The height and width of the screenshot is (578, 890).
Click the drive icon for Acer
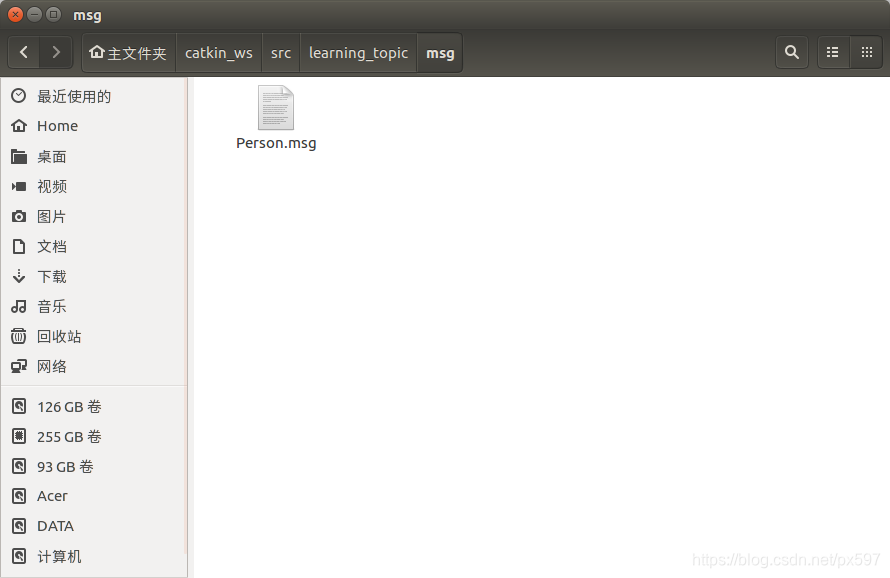point(19,496)
